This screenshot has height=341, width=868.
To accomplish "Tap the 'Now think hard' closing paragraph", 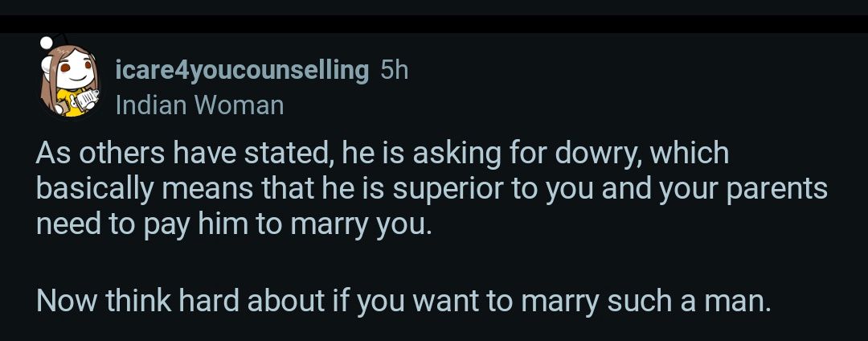I will pyautogui.click(x=403, y=301).
